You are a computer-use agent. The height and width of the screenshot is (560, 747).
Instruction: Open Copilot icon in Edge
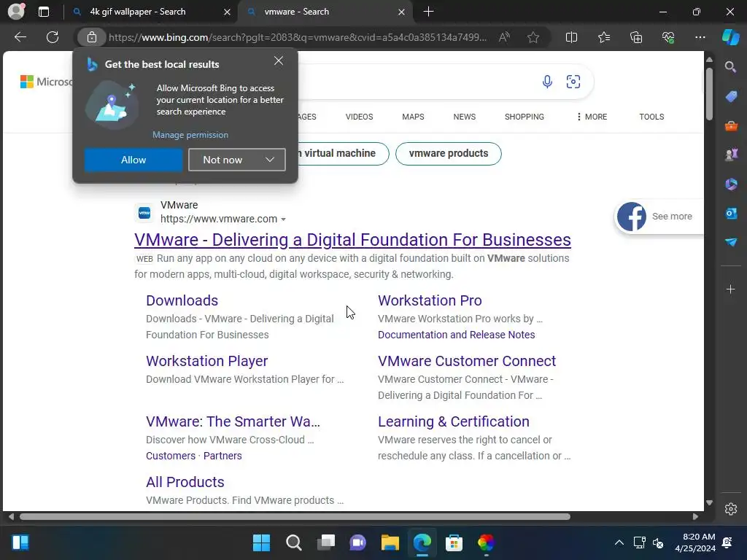coord(730,37)
